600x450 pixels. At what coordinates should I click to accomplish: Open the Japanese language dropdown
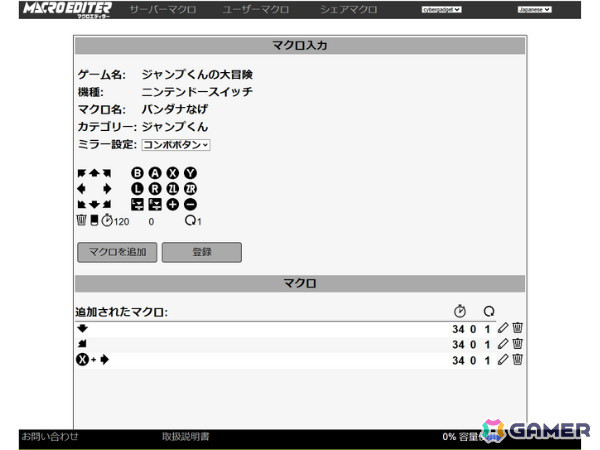tap(534, 10)
